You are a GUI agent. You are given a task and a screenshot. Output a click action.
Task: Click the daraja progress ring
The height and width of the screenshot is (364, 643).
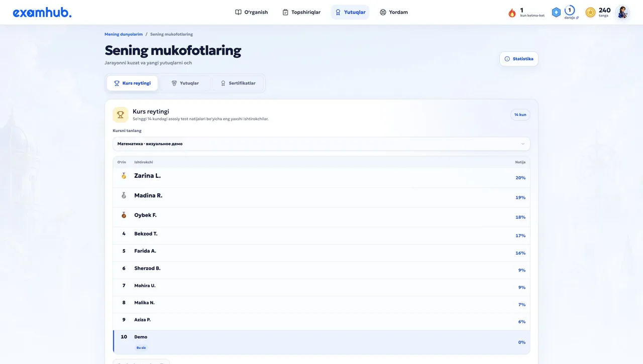coord(570,11)
